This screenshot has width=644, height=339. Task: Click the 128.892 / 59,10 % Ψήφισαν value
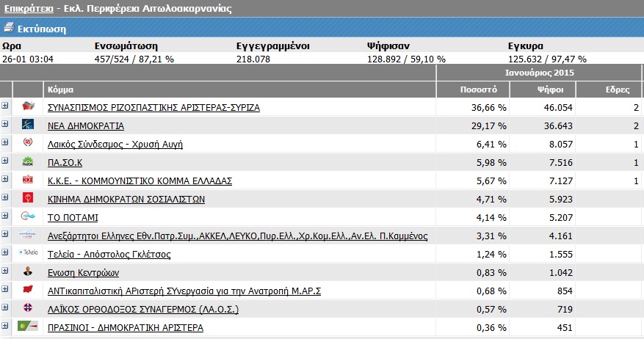tap(406, 59)
